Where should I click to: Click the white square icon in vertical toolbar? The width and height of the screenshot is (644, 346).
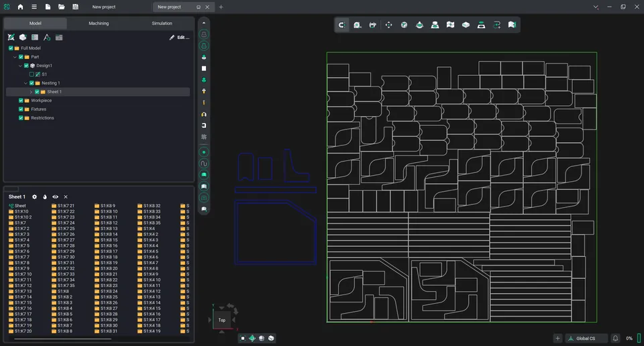pyautogui.click(x=204, y=68)
